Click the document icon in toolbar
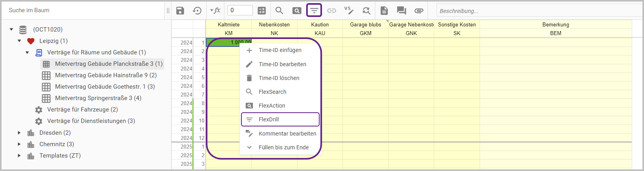Screen dimensions: 644x171 [x=384, y=11]
